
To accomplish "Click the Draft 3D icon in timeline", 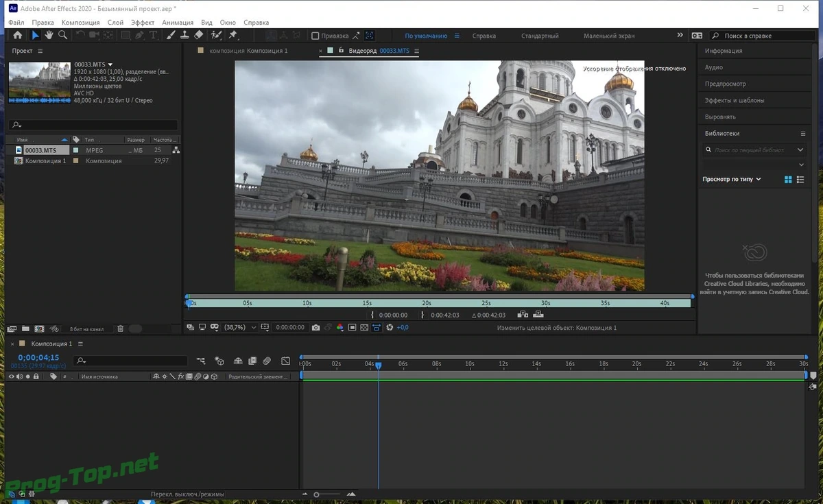I will [219, 361].
